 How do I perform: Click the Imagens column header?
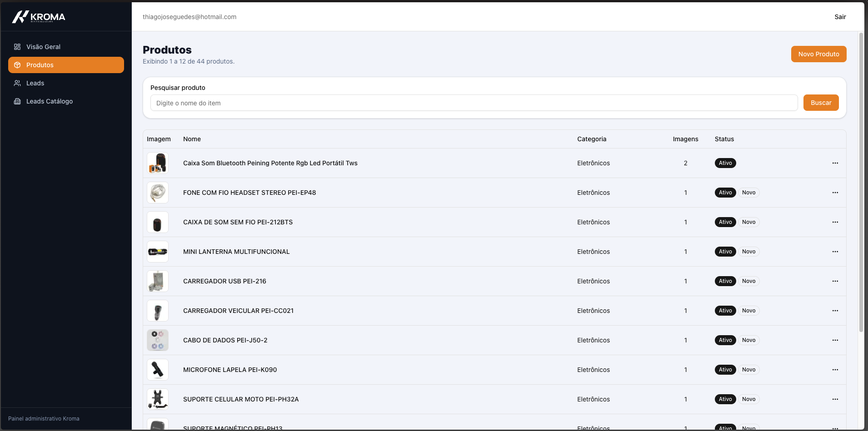point(685,139)
